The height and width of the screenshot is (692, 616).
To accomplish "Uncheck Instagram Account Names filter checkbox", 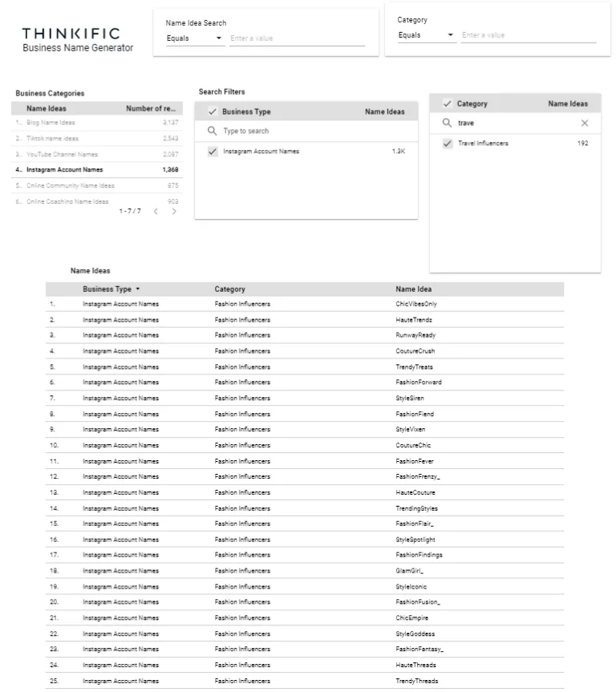I will (x=213, y=152).
